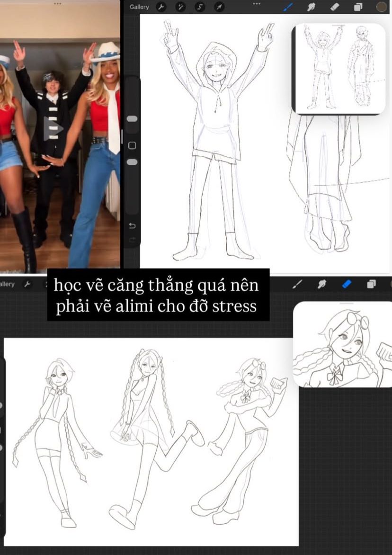Click the brush size slider handle
This screenshot has width=392, height=555.
coord(132,118)
